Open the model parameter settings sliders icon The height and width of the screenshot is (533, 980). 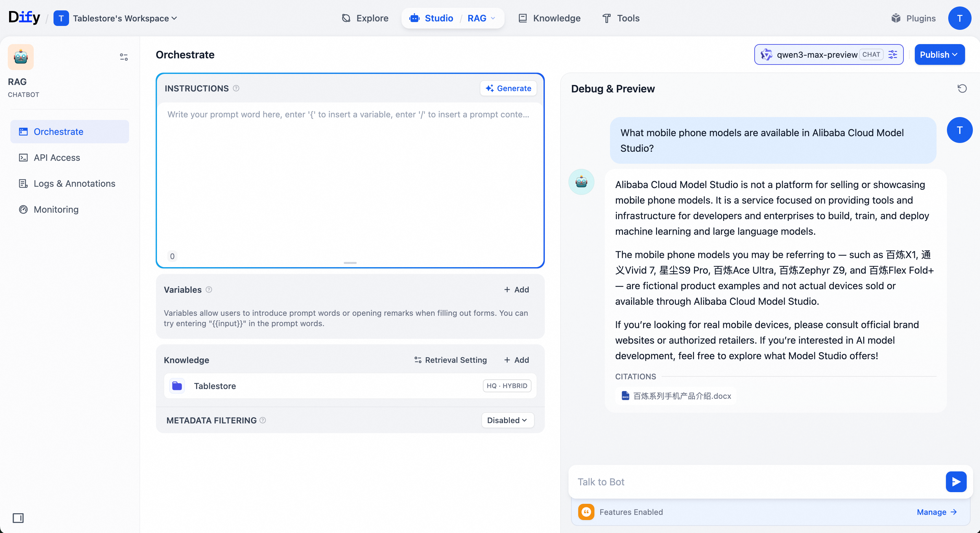[892, 55]
